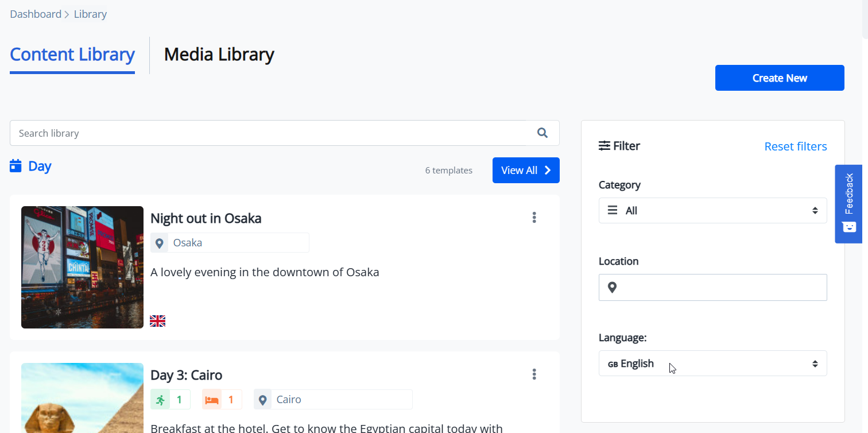Click the Day 3: Cairo title
The height and width of the screenshot is (433, 868).
[x=186, y=375]
